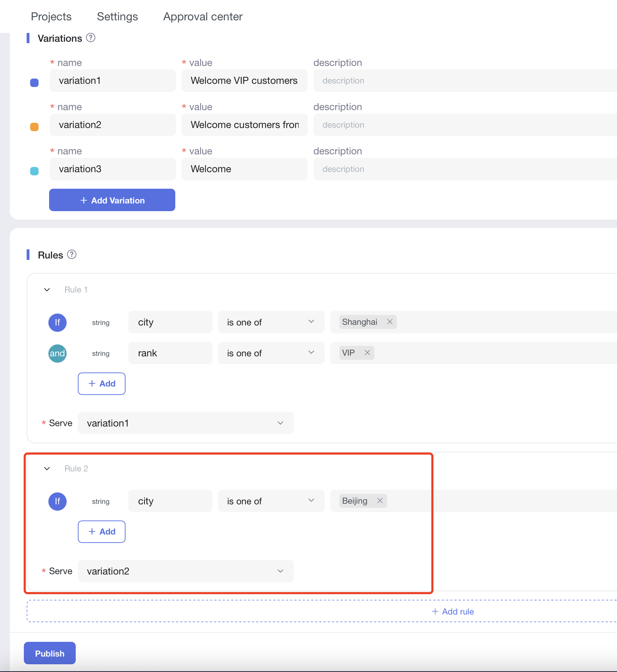Screen dimensions: 617x672
Task: Switch to the Approval center tab
Action: click(x=203, y=16)
